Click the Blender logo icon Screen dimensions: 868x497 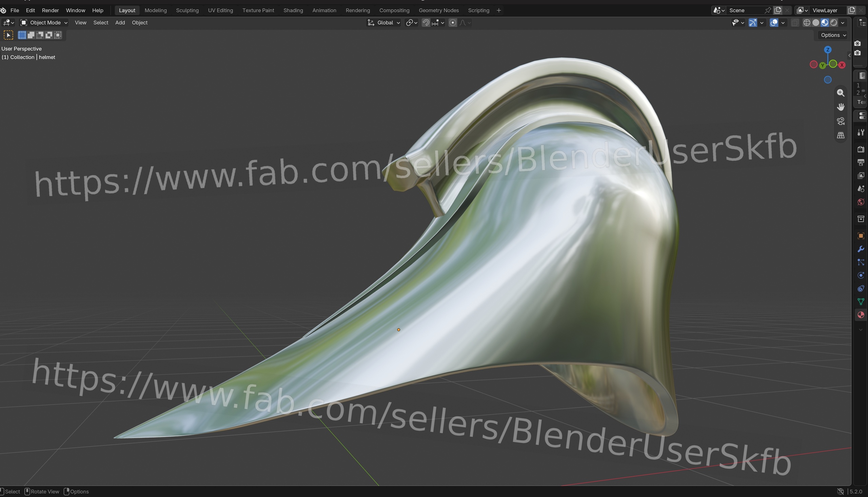(3, 10)
